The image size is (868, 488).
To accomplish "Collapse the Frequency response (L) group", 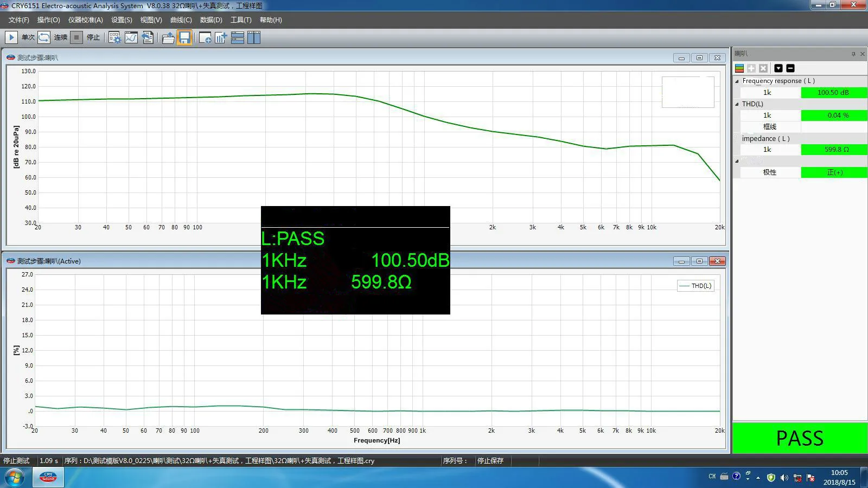I will click(737, 81).
